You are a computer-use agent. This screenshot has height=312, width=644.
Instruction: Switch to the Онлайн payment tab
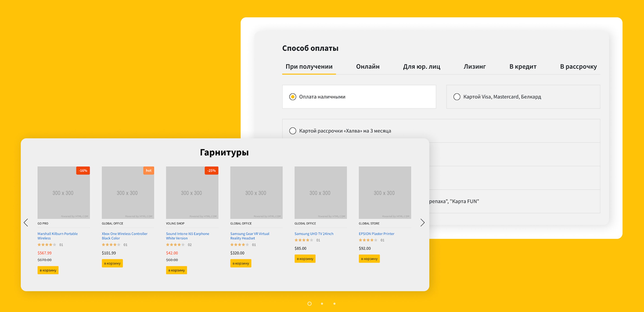(x=368, y=67)
